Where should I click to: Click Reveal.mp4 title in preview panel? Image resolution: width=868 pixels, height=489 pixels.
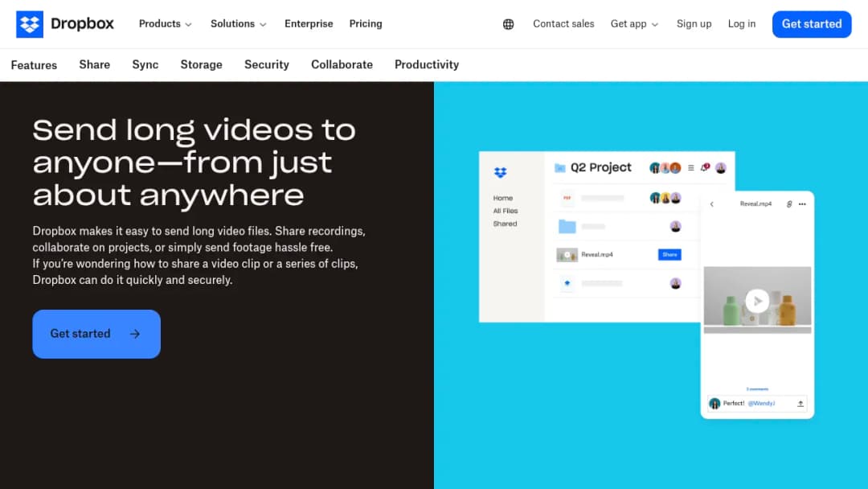(755, 203)
